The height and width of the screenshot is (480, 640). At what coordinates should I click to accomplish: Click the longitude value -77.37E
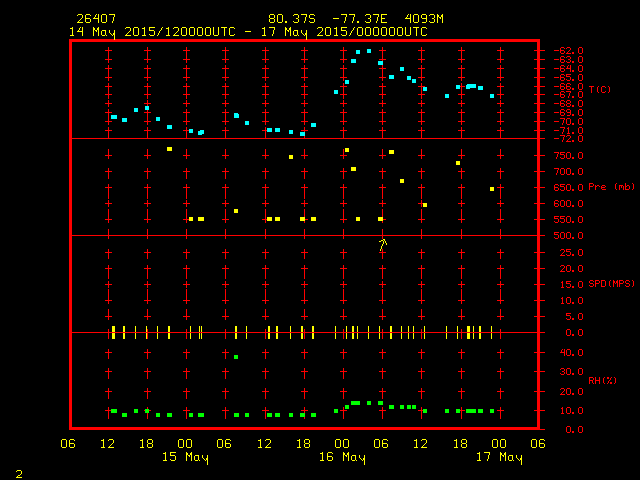click(x=360, y=19)
